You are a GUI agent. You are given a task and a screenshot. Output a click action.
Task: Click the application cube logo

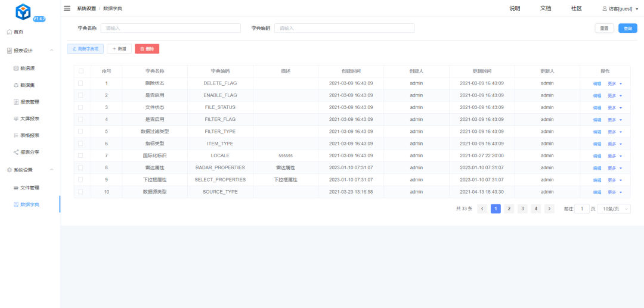(x=23, y=12)
